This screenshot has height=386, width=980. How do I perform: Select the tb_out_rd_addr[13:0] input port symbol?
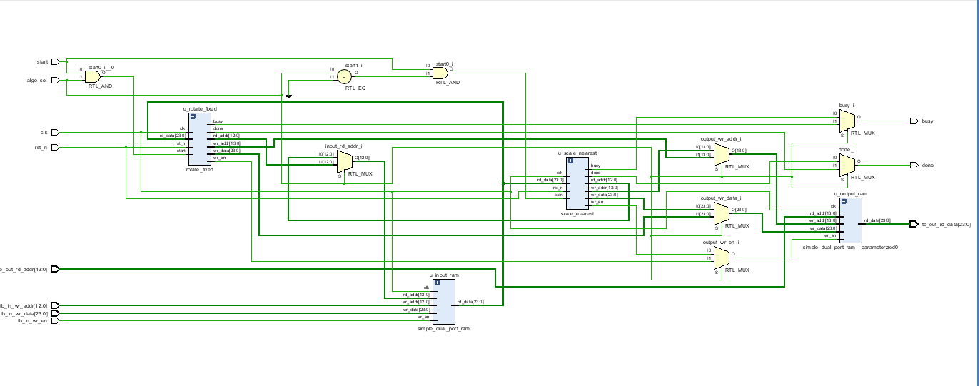pos(56,269)
